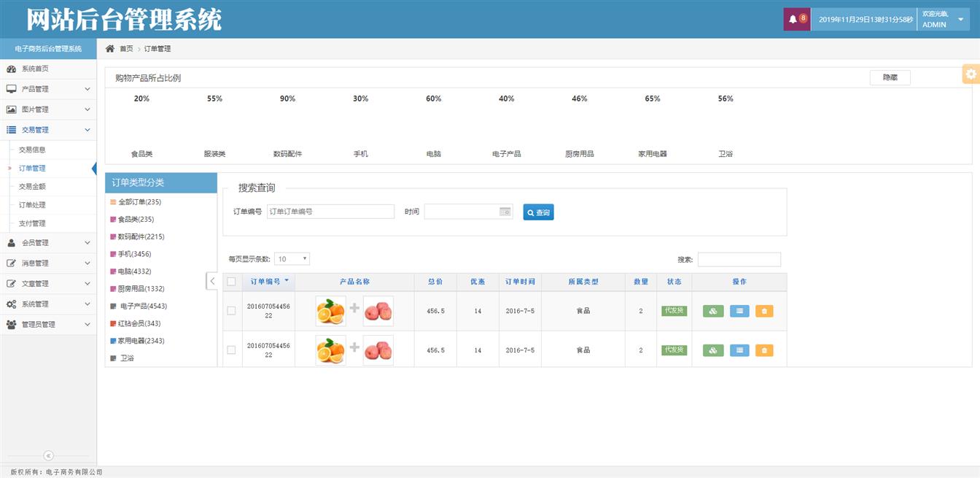Select 订单管理 submenu item
The height and width of the screenshot is (478, 980).
pos(32,169)
